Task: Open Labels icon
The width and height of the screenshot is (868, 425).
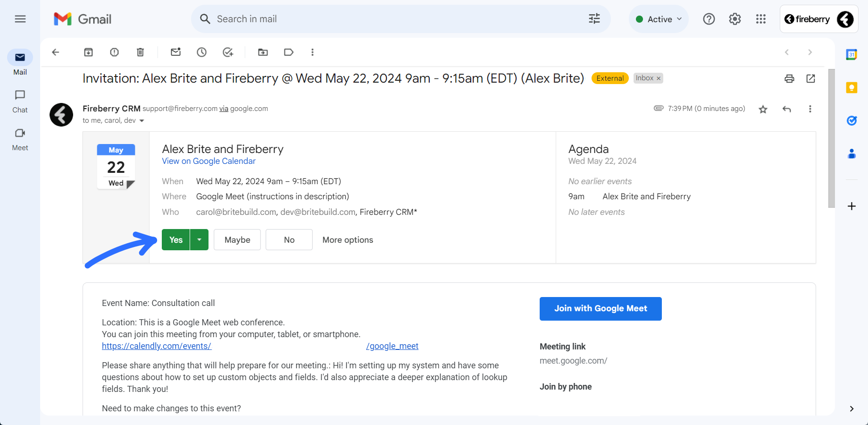Action: pos(289,52)
